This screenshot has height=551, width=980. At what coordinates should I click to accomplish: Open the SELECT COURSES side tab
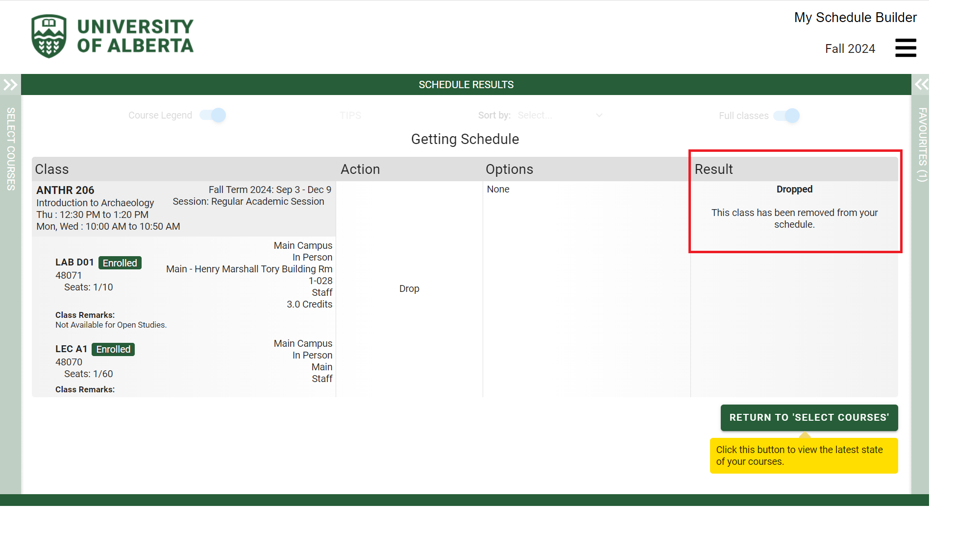(10, 148)
